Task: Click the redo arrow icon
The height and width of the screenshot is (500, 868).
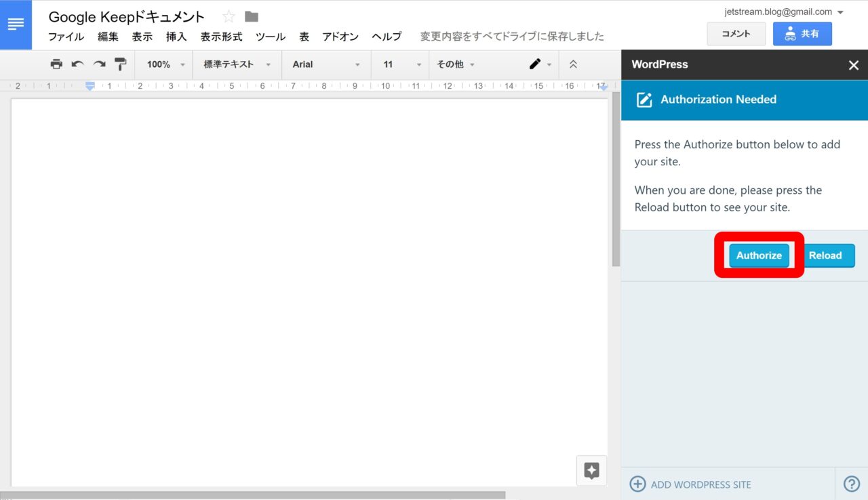Action: (99, 64)
